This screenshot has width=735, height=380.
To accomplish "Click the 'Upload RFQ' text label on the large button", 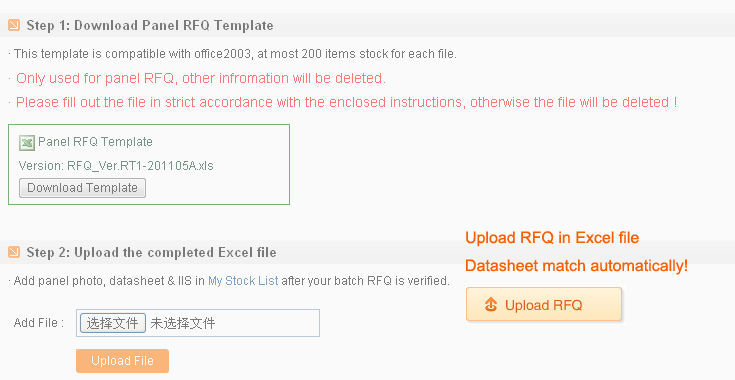I will (x=544, y=305).
